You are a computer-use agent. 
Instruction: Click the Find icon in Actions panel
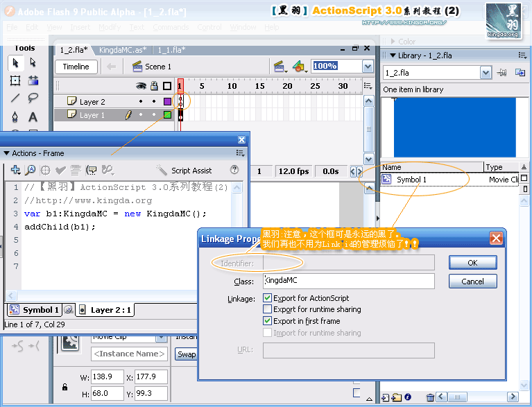tap(31, 170)
